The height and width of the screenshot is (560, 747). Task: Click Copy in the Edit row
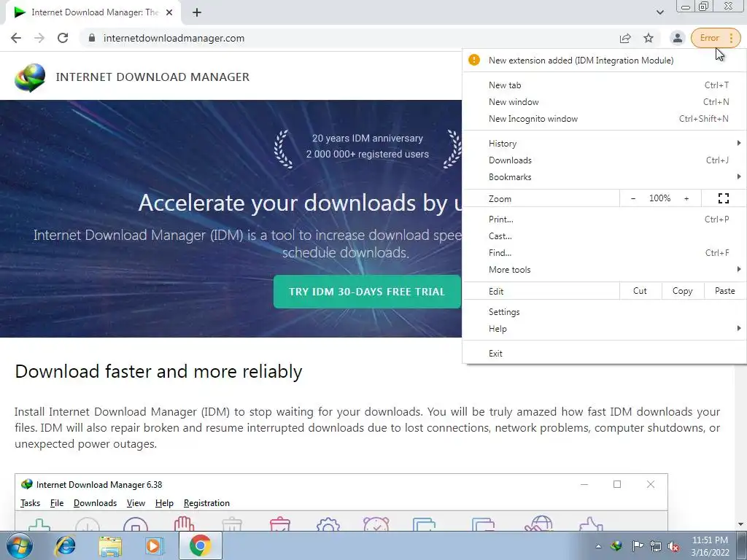pos(682,291)
